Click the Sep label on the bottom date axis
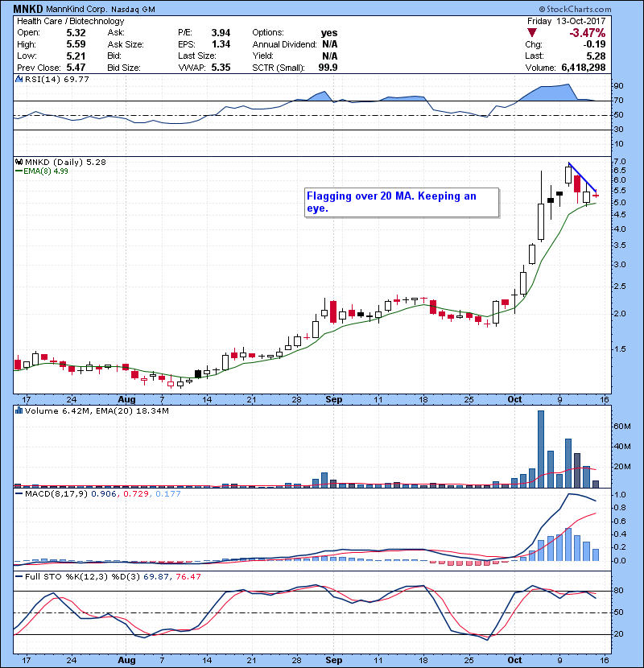This screenshot has height=668, width=644. click(x=334, y=660)
